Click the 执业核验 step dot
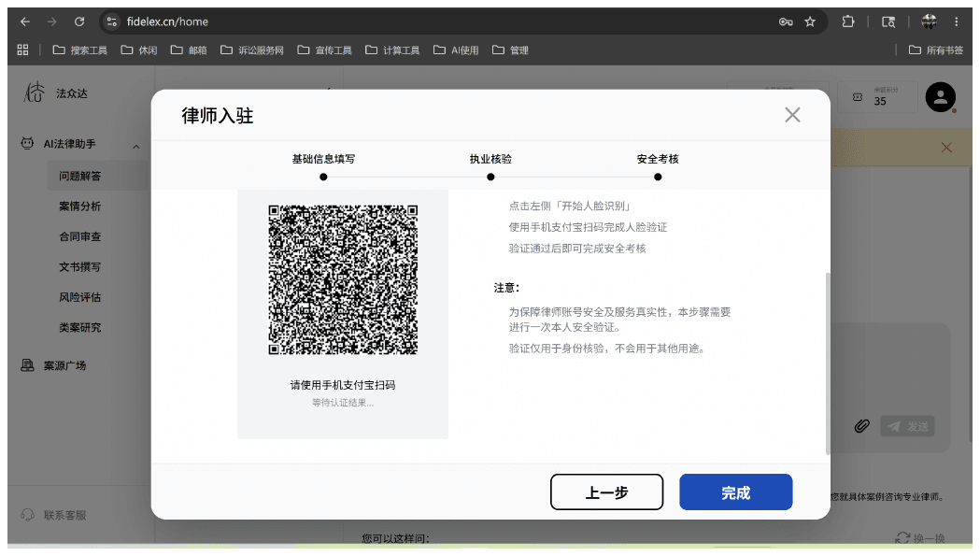 [x=490, y=177]
